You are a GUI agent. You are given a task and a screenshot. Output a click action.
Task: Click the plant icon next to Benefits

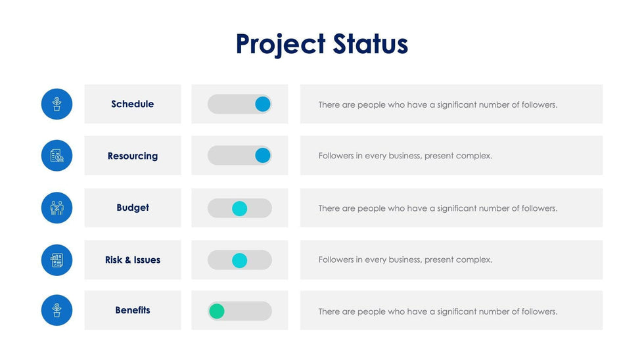pos(57,310)
